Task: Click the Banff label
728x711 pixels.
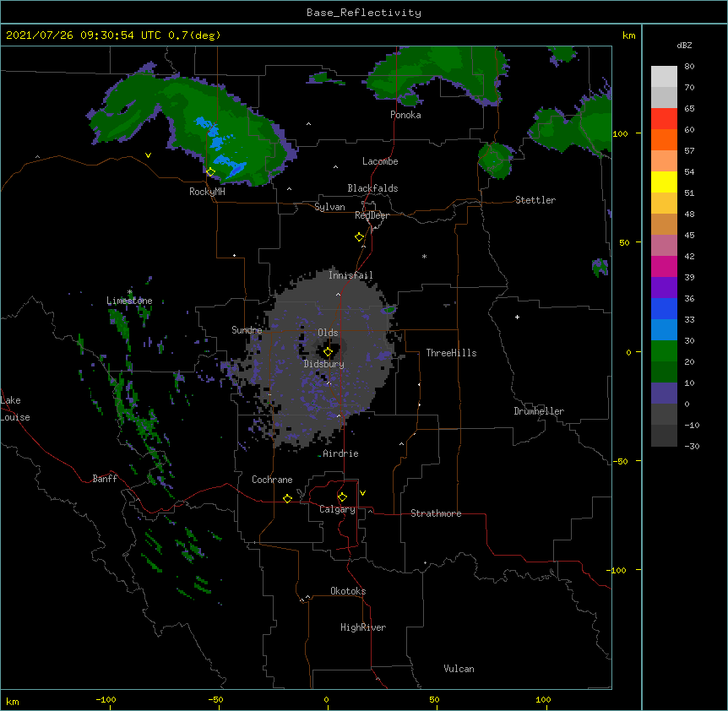Action: [x=105, y=479]
